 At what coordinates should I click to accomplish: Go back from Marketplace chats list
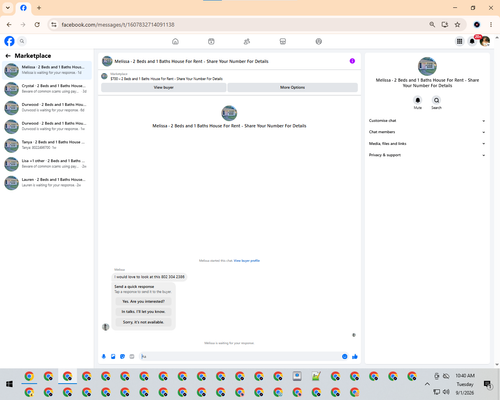(8, 56)
